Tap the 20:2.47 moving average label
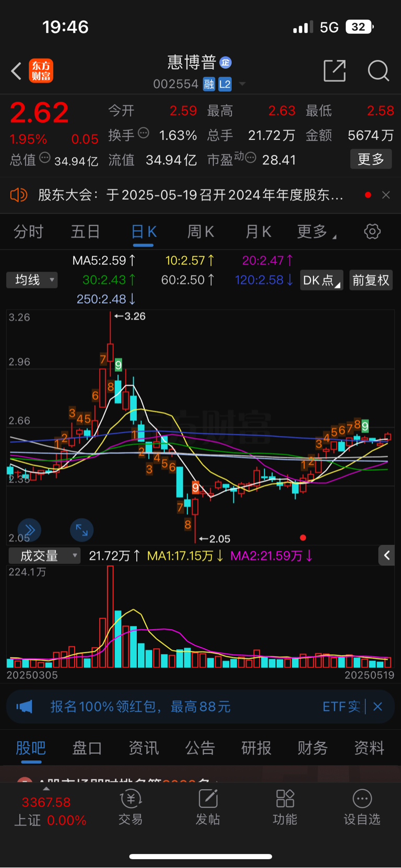 [x=268, y=260]
